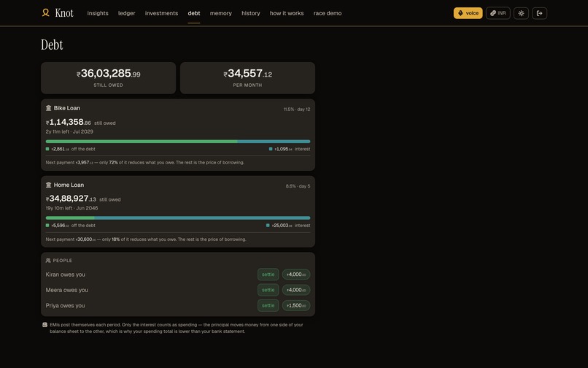588x368 pixels.
Task: Click the ₹5,596 off the debt value
Action: coord(60,226)
